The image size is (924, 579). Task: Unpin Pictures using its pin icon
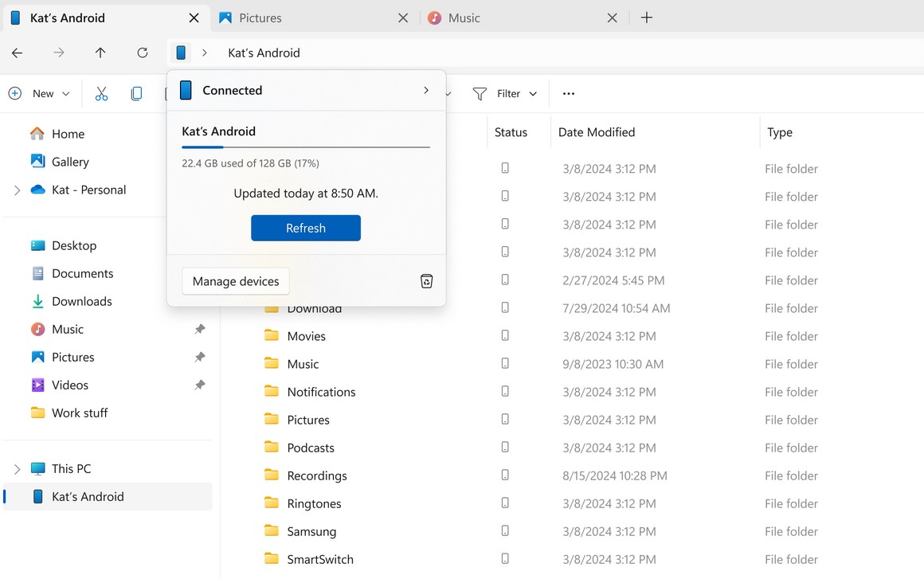pos(200,357)
